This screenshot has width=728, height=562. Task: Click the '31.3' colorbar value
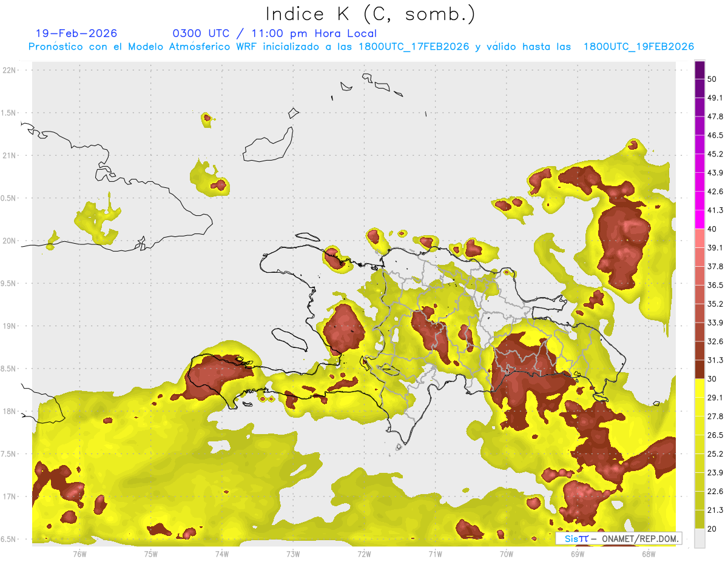(715, 360)
